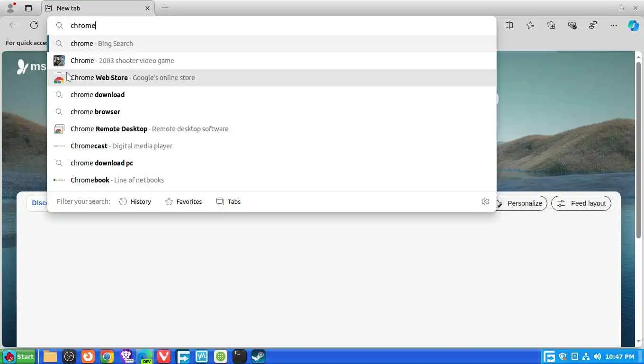Refresh the page with the reload icon
The height and width of the screenshot is (364, 644).
pos(34,25)
